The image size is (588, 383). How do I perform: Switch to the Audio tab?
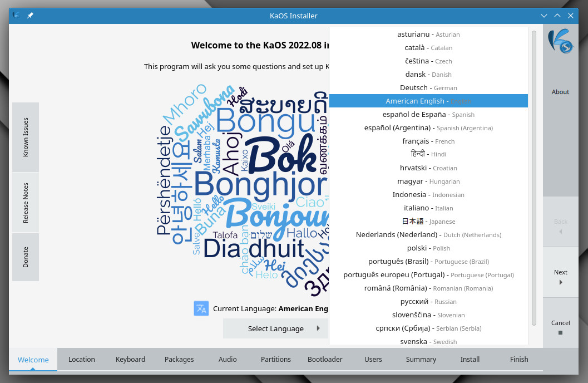[228, 360]
